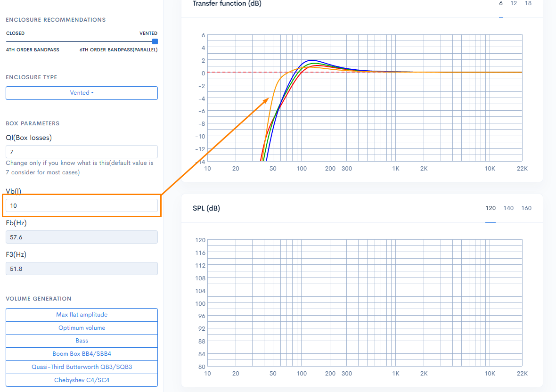
Task: Click the Optimum volume button
Action: click(82, 328)
